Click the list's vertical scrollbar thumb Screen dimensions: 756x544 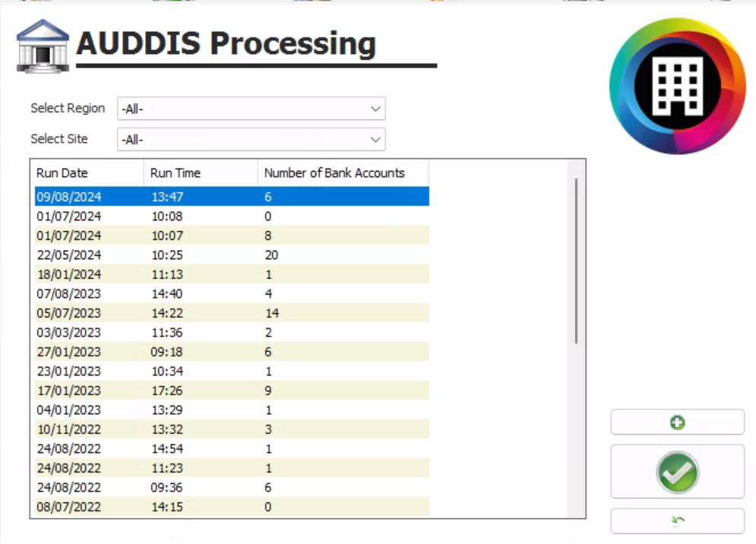[576, 261]
